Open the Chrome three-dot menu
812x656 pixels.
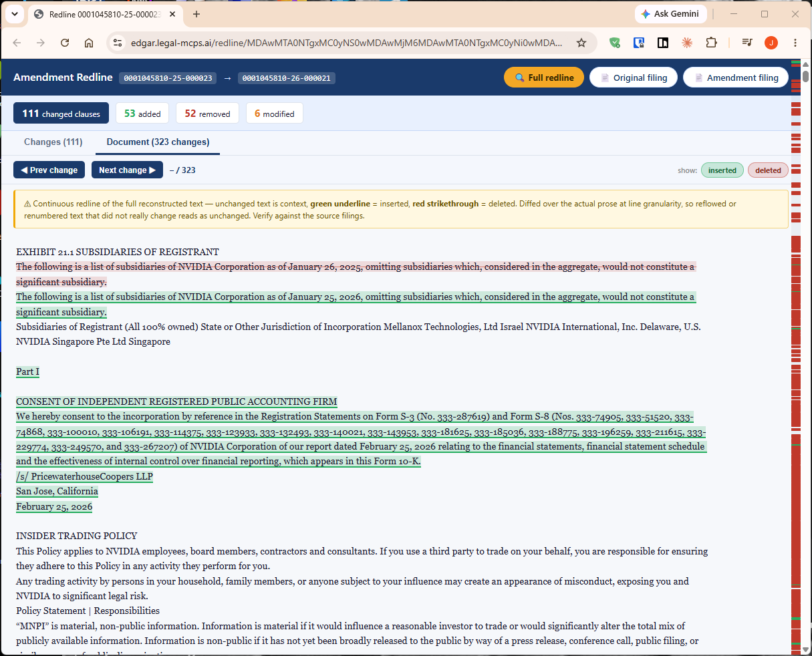pos(795,43)
